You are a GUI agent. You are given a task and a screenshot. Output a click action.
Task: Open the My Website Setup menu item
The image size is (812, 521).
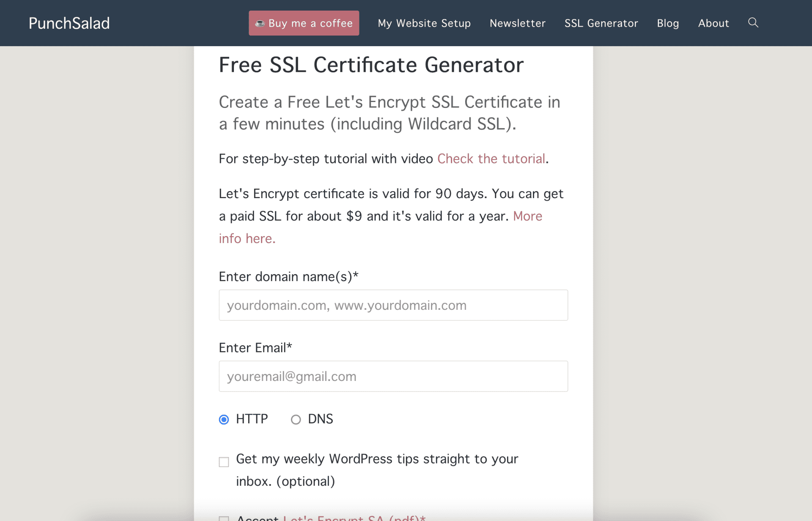coord(424,23)
